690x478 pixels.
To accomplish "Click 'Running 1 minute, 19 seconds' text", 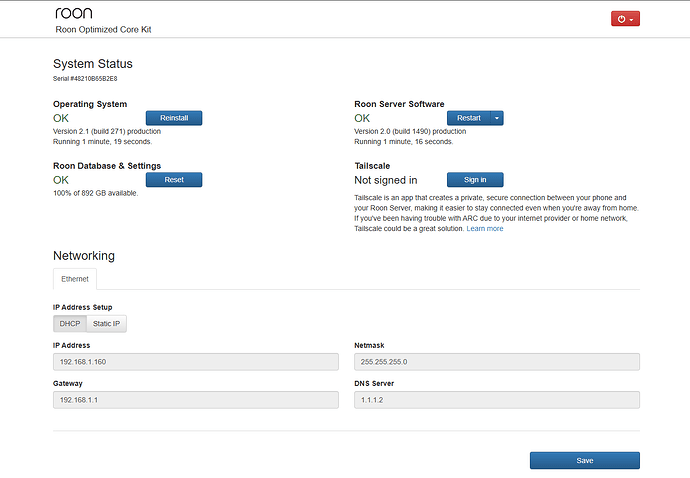I will (103, 142).
